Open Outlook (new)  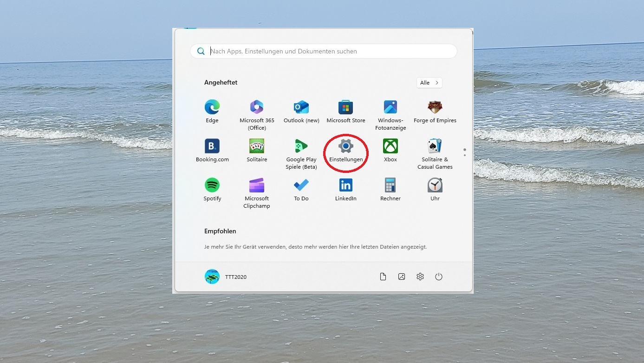301,112
